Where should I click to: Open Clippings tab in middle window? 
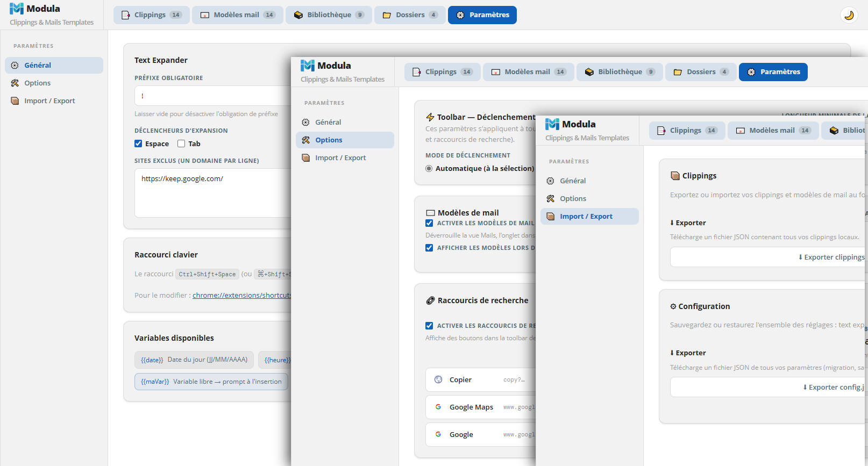coord(442,72)
